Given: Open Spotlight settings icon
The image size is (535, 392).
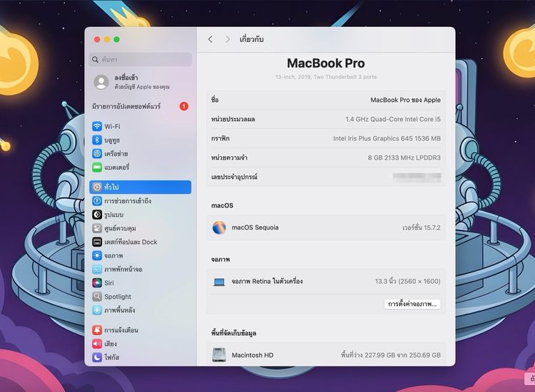Looking at the screenshot, I should pyautogui.click(x=97, y=296).
